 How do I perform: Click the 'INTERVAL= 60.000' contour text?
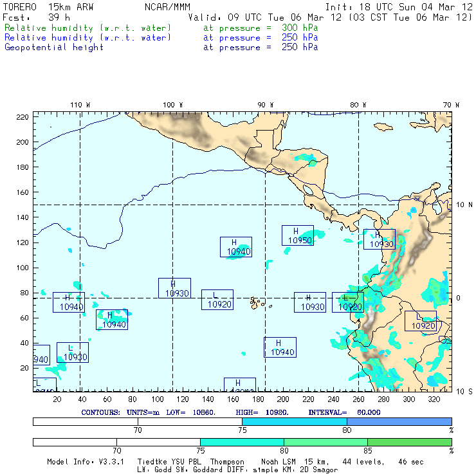344,412
